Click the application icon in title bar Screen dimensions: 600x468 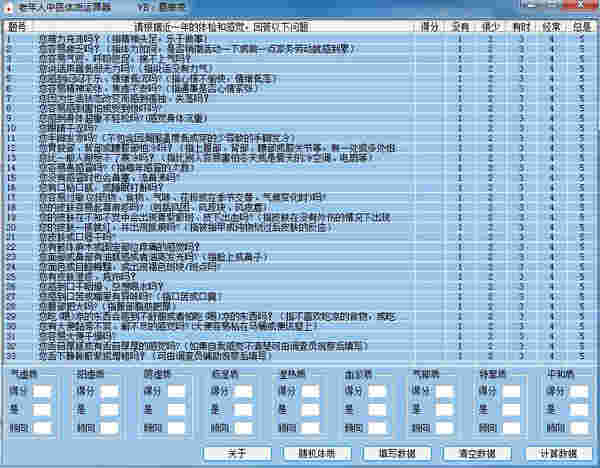pyautogui.click(x=8, y=8)
